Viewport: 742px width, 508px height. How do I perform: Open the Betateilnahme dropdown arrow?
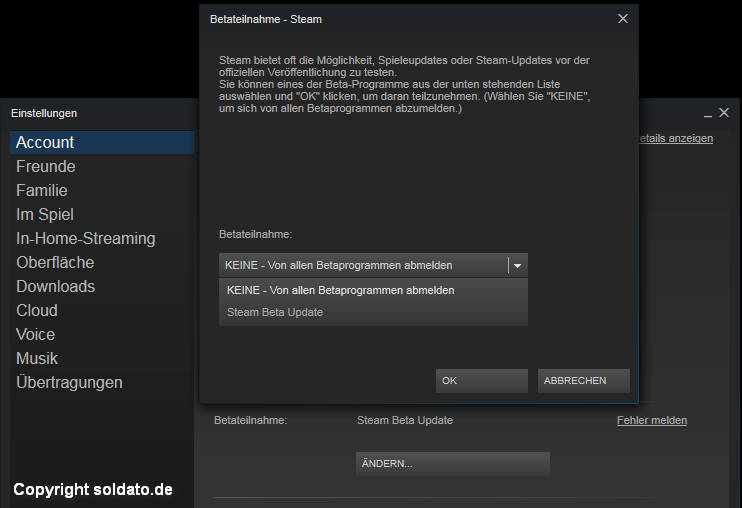point(517,265)
